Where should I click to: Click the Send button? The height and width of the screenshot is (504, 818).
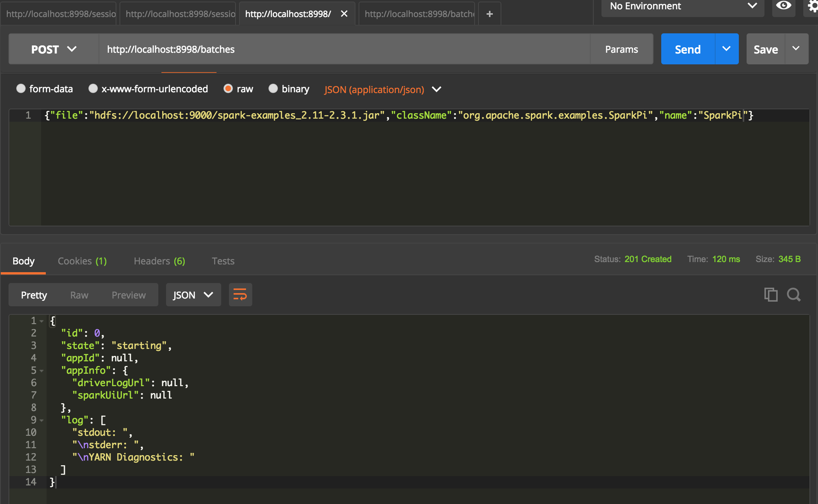pos(688,49)
